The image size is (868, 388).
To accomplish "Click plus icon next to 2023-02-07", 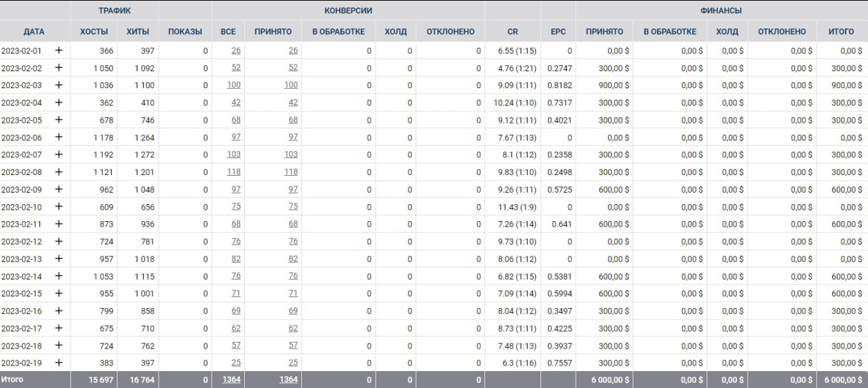I will pyautogui.click(x=59, y=154).
